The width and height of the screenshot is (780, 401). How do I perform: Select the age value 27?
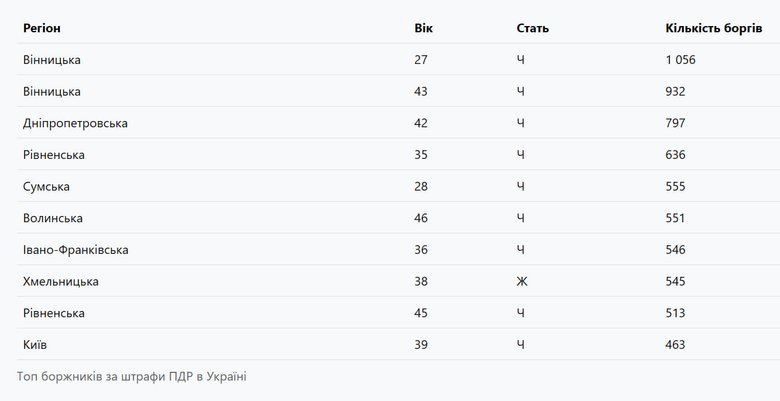tap(421, 60)
